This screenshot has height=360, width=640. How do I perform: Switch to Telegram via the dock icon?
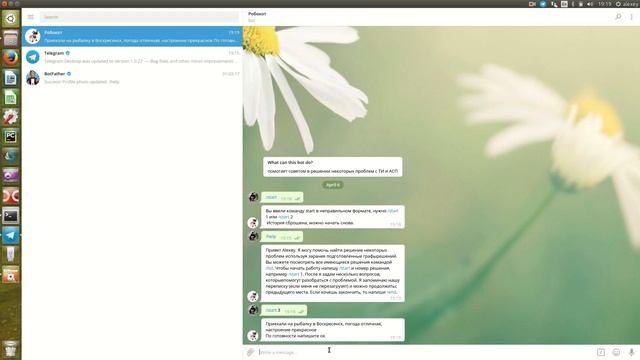(11, 235)
